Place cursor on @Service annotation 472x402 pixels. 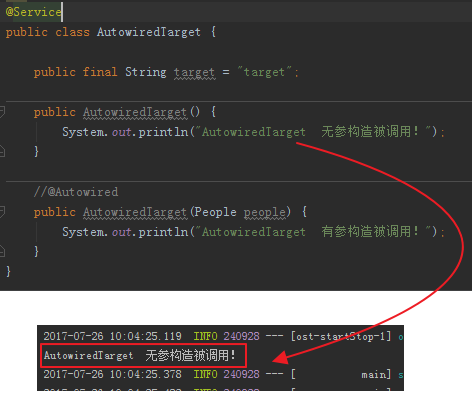[x=34, y=12]
